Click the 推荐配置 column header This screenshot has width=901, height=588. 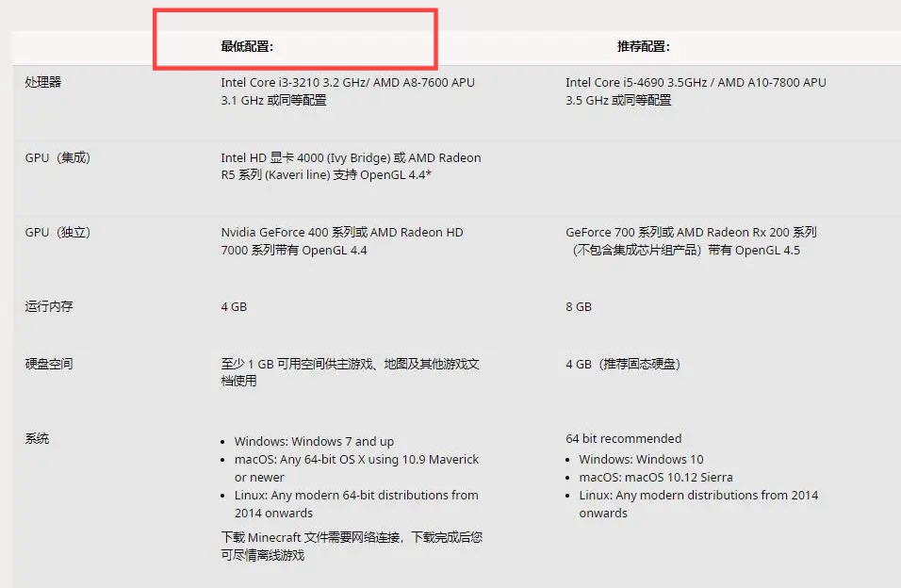644,46
